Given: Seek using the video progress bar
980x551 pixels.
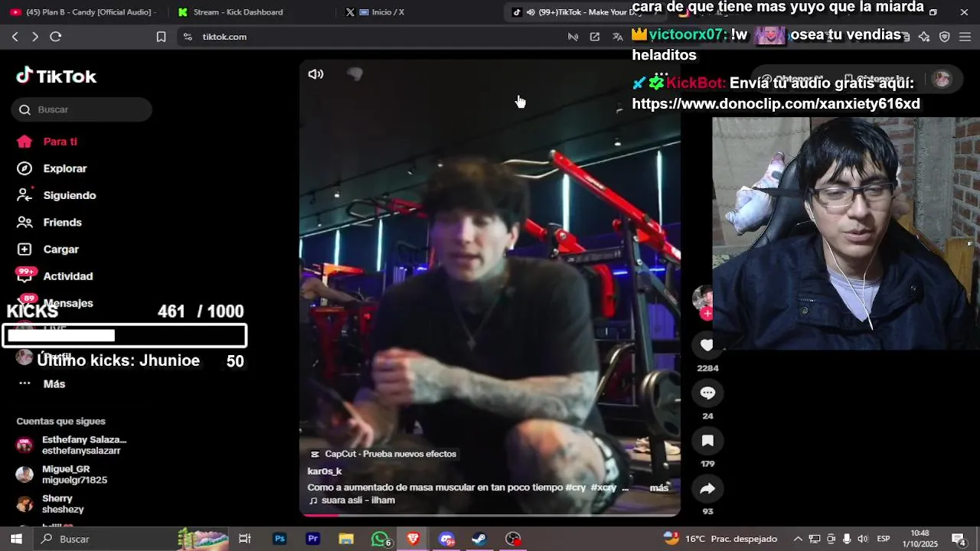Looking at the screenshot, I should coord(490,515).
